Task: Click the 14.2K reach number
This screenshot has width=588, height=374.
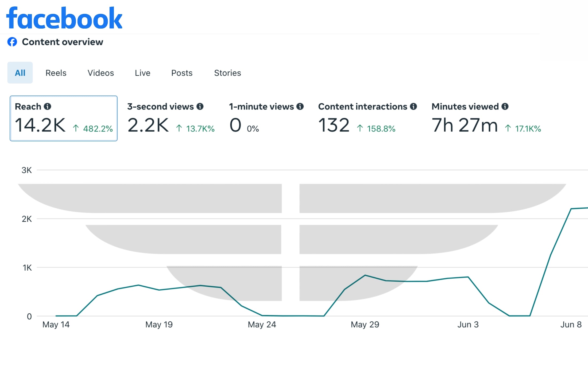Action: pos(40,125)
